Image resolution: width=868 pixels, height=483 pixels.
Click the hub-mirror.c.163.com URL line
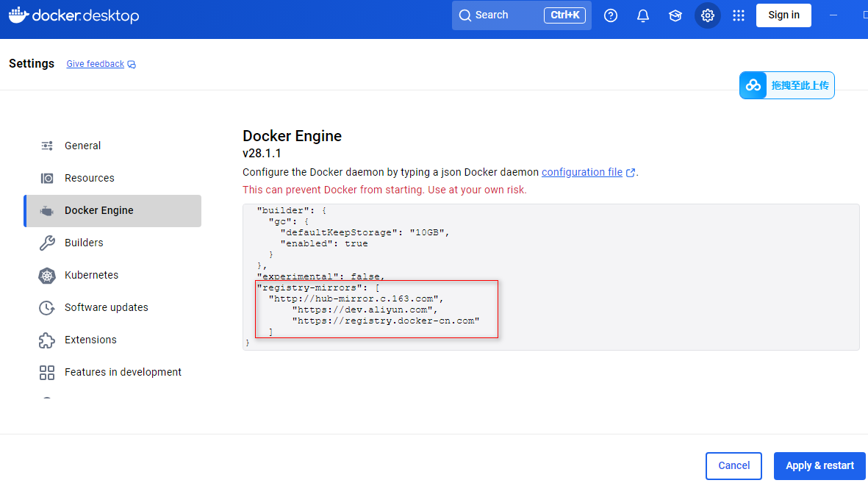(x=356, y=298)
